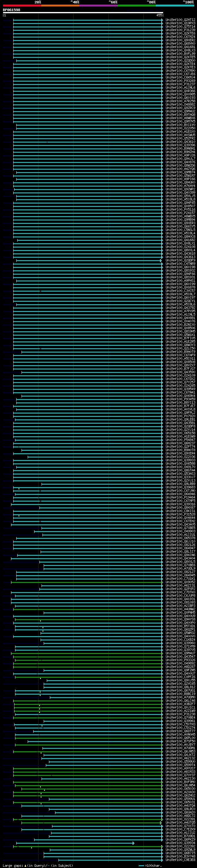The width and height of the screenshot is (197, 868).
Task: Click UniRef100_Q7Y257 label
Action: (x=180, y=382)
